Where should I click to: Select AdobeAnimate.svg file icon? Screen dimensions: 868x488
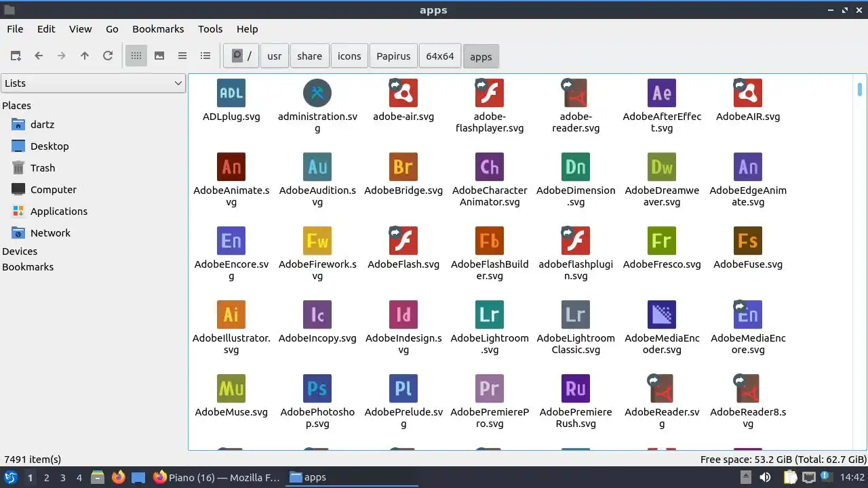(231, 167)
